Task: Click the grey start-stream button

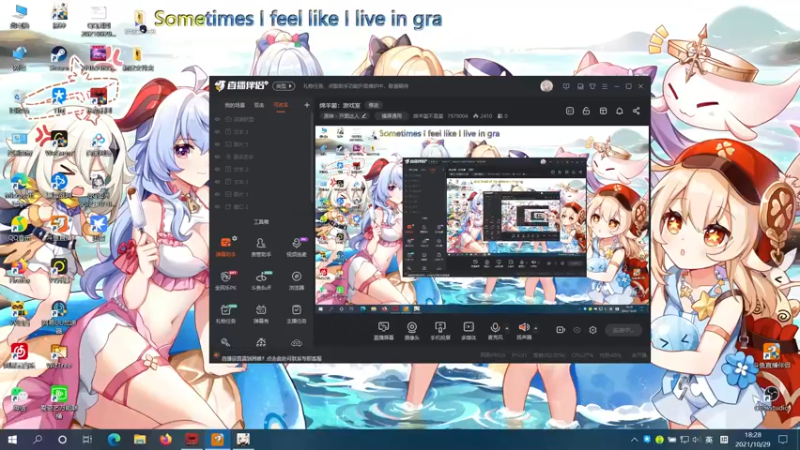Action: click(x=623, y=330)
